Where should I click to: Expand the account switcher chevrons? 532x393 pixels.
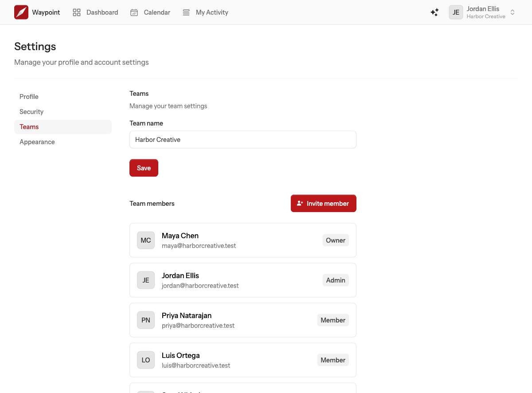512,12
